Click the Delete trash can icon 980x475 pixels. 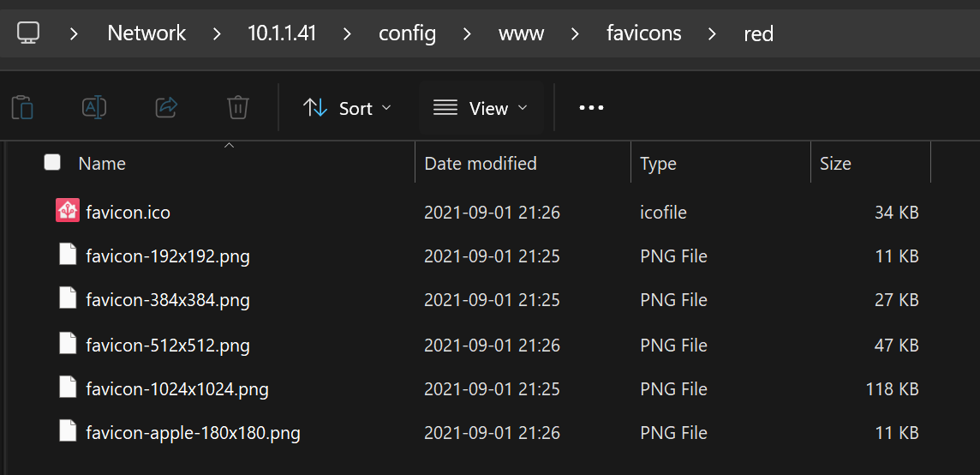(x=238, y=108)
